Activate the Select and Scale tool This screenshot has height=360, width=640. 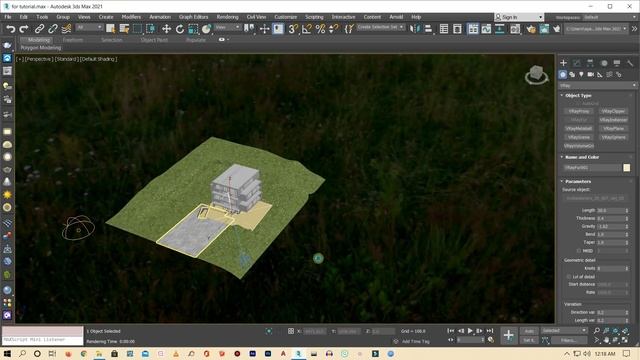tap(193, 29)
